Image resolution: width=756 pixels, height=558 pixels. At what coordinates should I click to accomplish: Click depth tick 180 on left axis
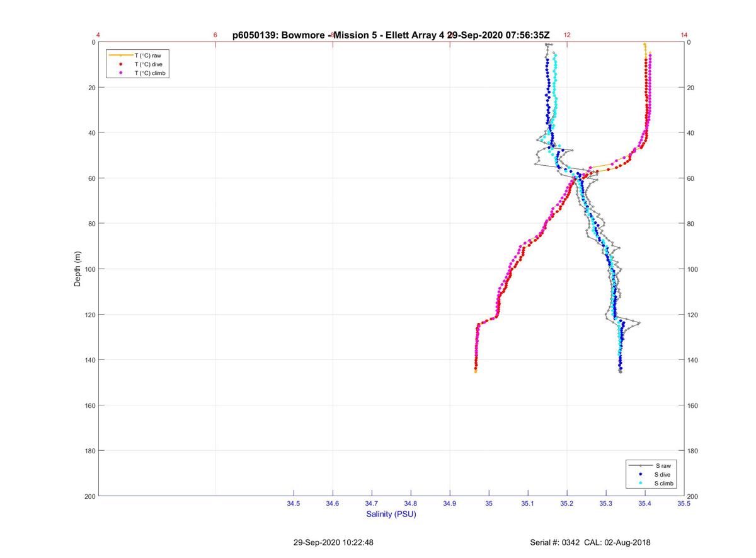[x=89, y=451]
